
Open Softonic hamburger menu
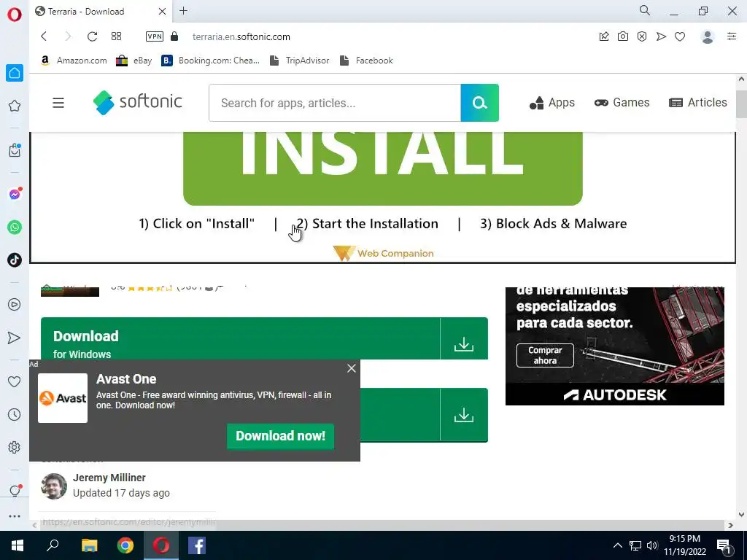[x=58, y=103]
